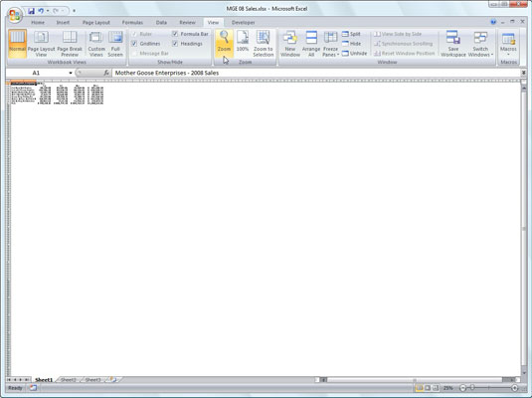This screenshot has width=532, height=398.
Task: Open the Office Button menu
Action: (x=15, y=15)
